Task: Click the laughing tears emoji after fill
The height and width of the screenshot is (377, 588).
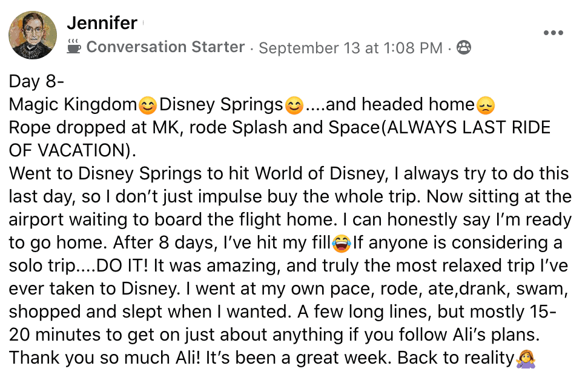Action: [x=342, y=243]
